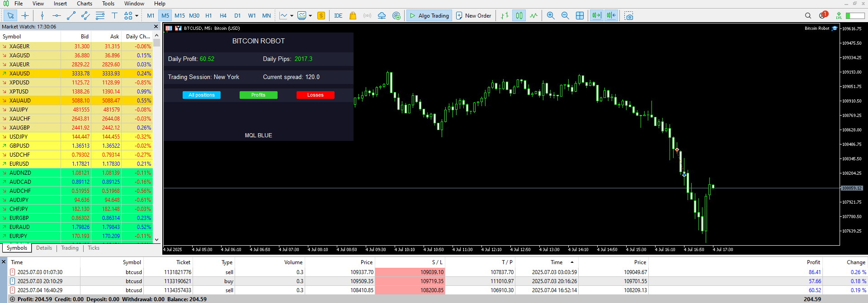Toggle bar chart display mode

(505, 16)
